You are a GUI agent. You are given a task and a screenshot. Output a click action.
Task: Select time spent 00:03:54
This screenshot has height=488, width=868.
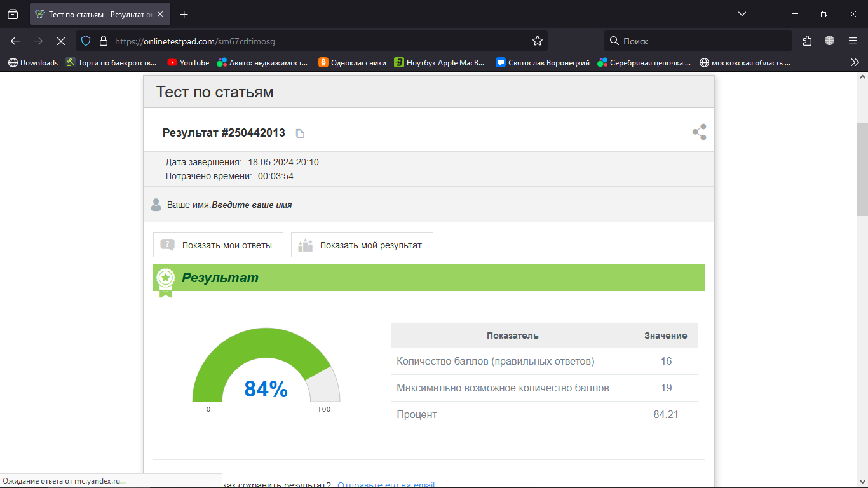[x=276, y=176]
